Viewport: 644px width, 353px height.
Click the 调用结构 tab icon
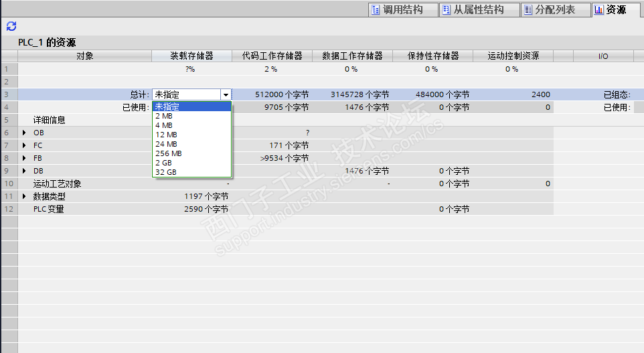point(376,10)
